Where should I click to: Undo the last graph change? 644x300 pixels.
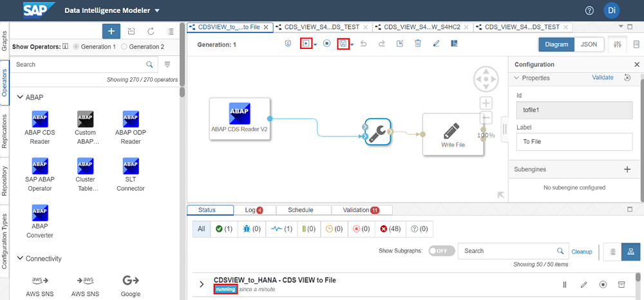coord(363,44)
